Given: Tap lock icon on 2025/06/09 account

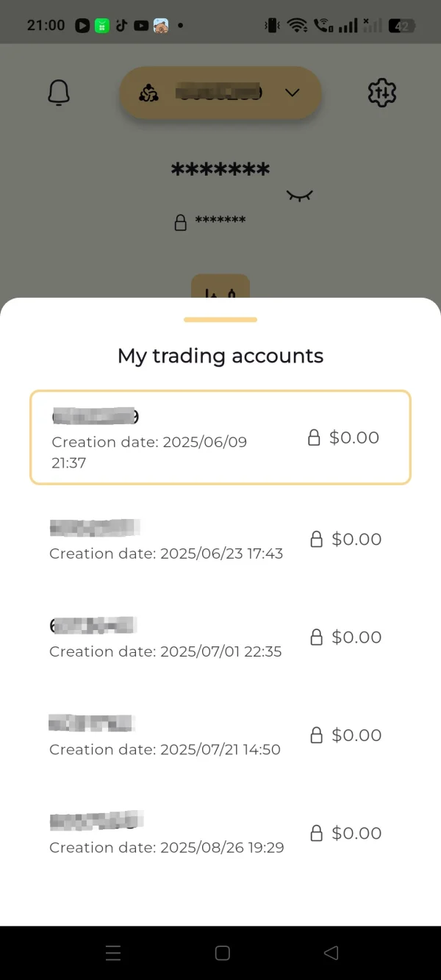Looking at the screenshot, I should tap(314, 438).
